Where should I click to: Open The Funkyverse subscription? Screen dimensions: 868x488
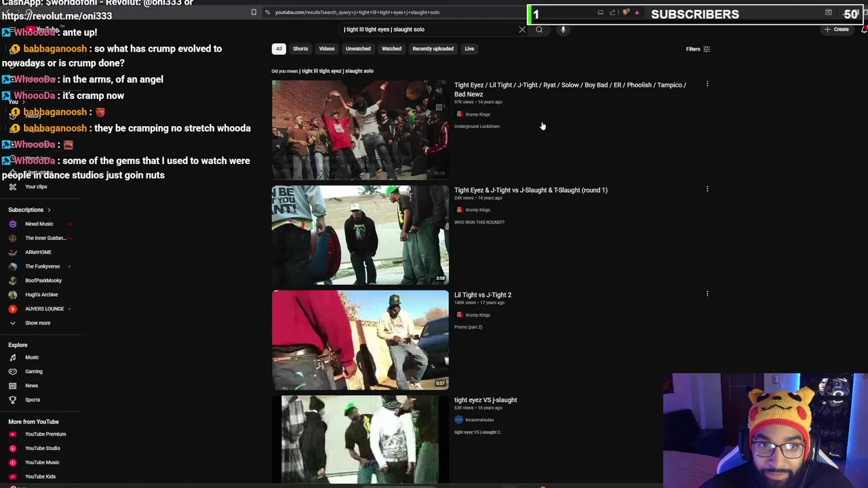[x=41, y=267]
